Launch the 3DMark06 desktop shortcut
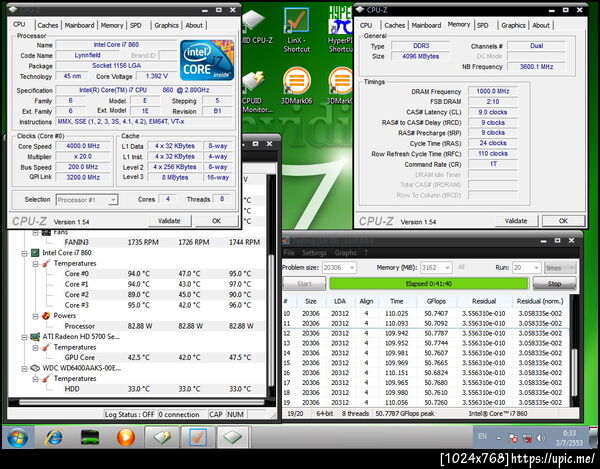Image resolution: width=600 pixels, height=469 pixels. click(x=297, y=86)
